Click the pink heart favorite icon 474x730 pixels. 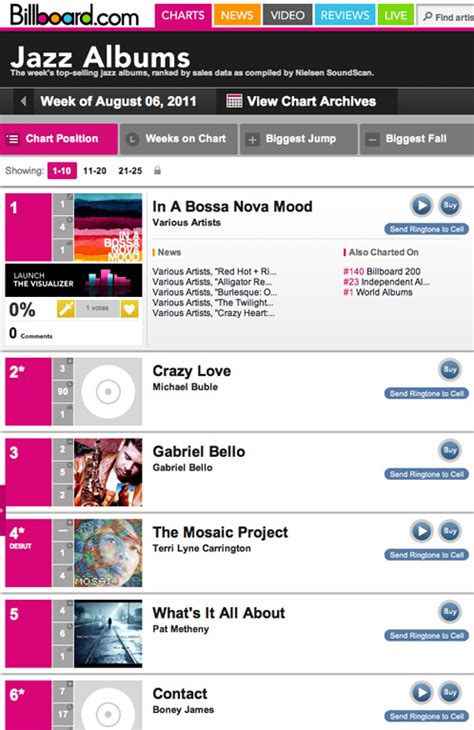[129, 309]
